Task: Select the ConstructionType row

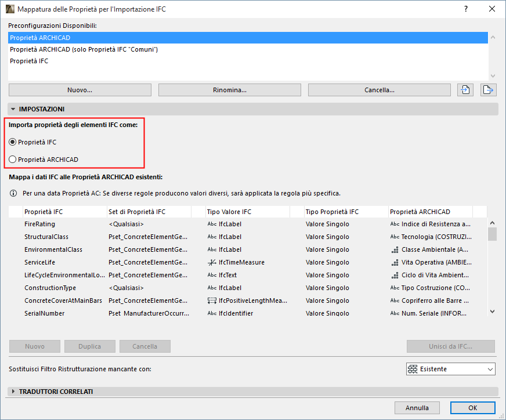Action: coord(248,288)
